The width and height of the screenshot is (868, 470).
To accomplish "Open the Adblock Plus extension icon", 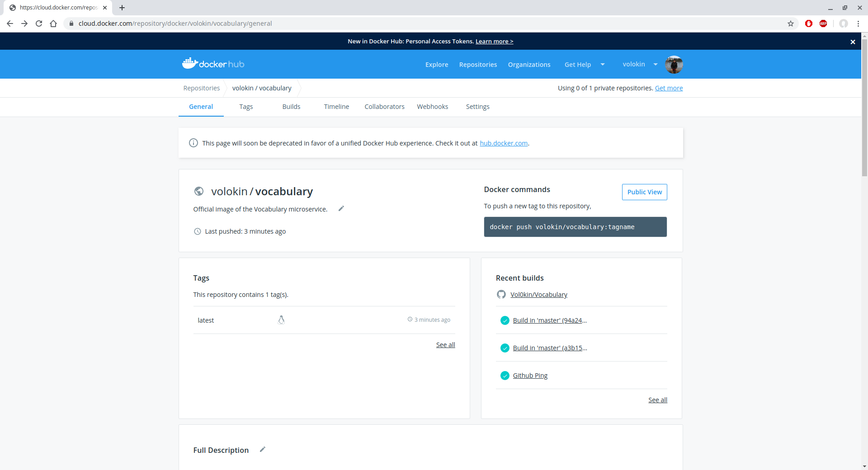I will (x=823, y=23).
